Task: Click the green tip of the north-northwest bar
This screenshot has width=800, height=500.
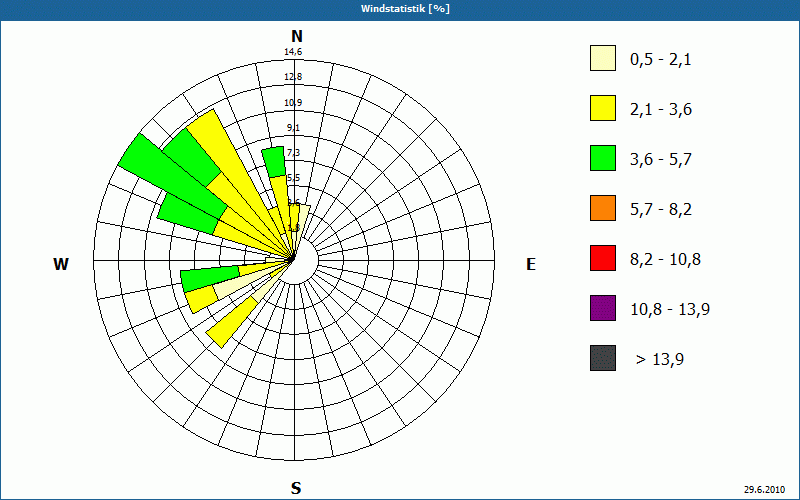Action: click(x=274, y=162)
